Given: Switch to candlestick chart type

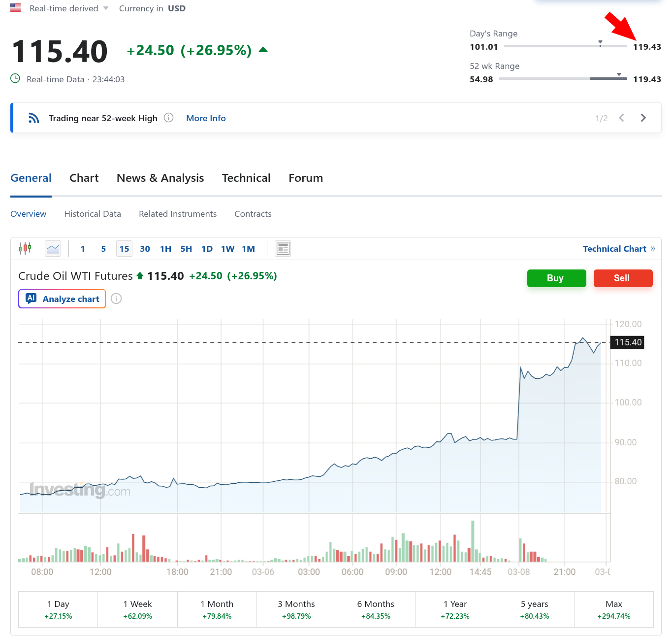Looking at the screenshot, I should [25, 248].
